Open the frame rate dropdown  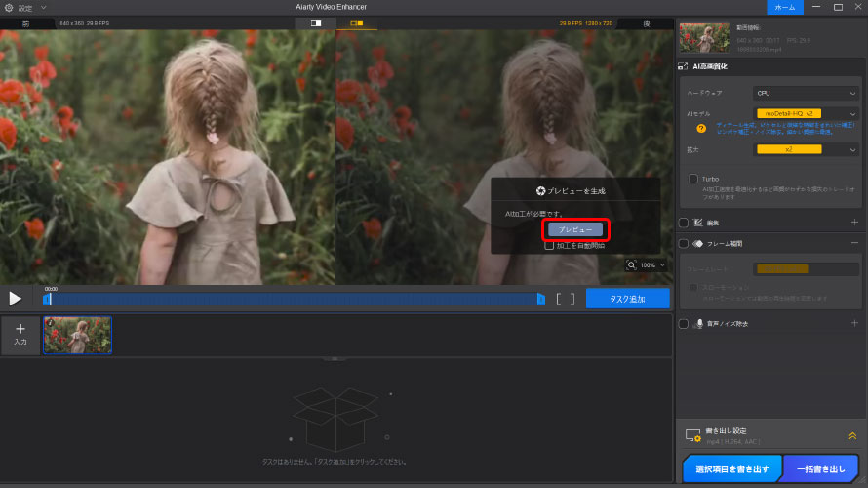806,269
